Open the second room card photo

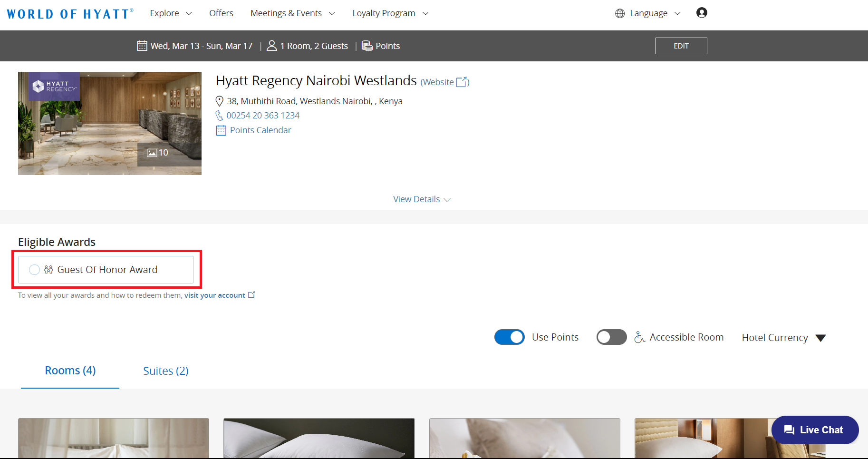tap(319, 438)
